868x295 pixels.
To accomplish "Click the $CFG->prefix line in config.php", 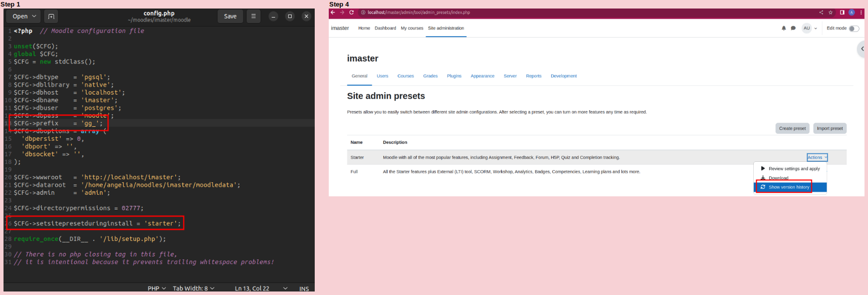I will (58, 123).
